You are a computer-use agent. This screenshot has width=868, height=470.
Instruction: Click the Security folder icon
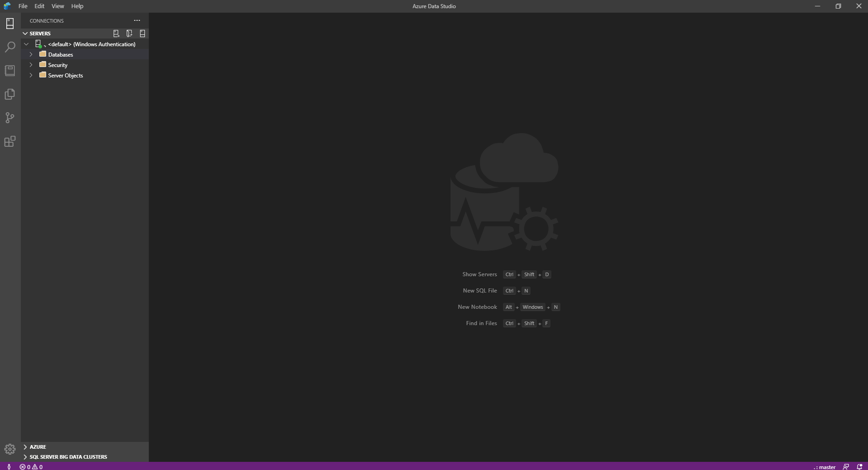43,64
